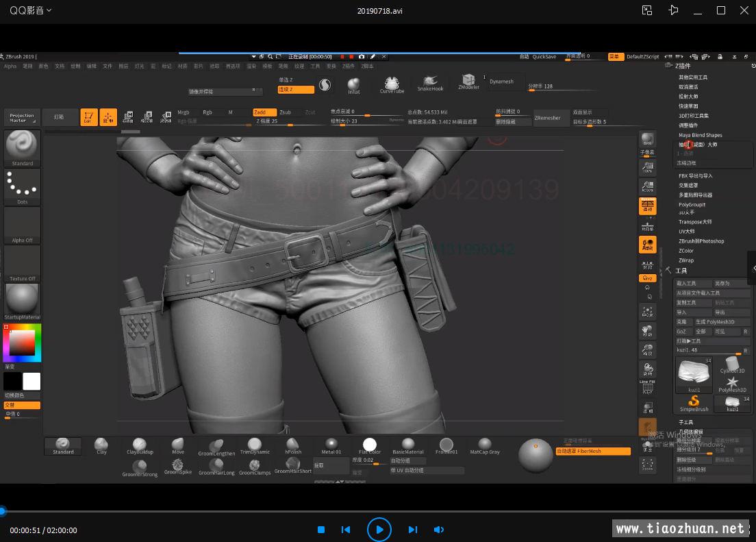Click the QuickSave button
Viewport: 756px width, 542px height.
[x=544, y=56]
